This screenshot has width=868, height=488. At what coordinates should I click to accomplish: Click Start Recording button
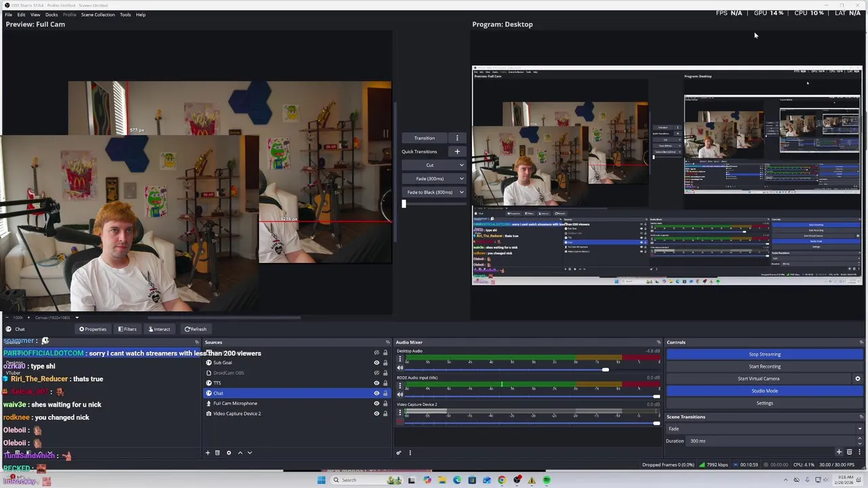pos(764,367)
